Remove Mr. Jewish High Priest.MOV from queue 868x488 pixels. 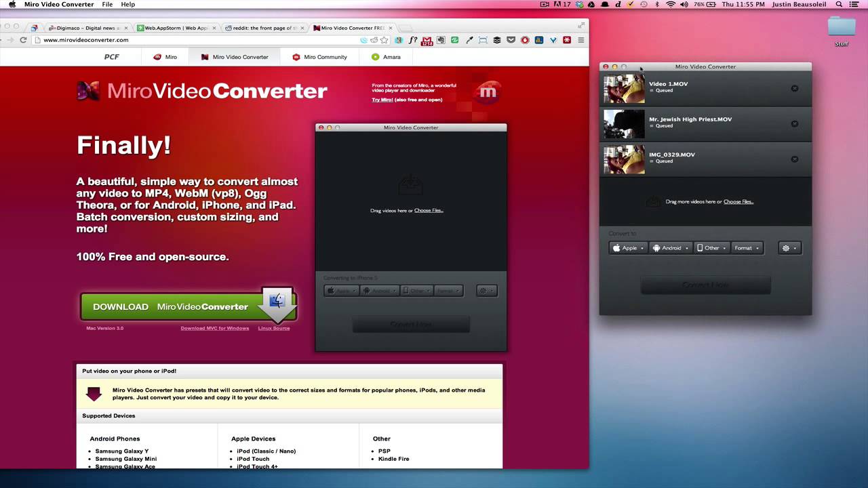click(795, 123)
